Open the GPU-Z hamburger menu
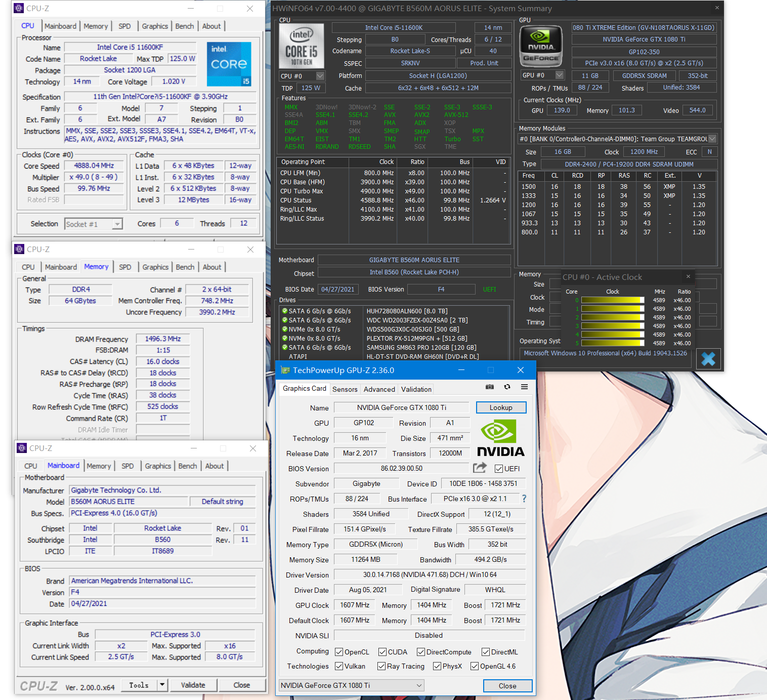 pos(525,387)
